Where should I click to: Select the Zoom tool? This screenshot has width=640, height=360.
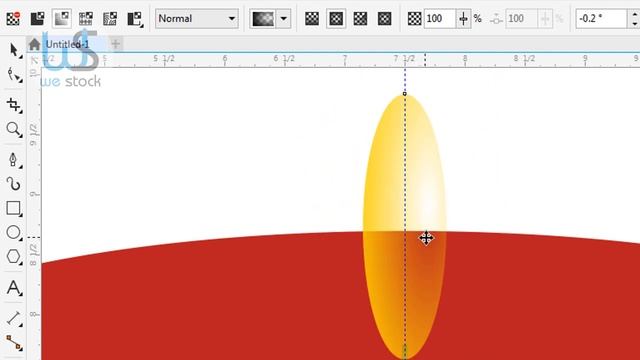pos(14,129)
